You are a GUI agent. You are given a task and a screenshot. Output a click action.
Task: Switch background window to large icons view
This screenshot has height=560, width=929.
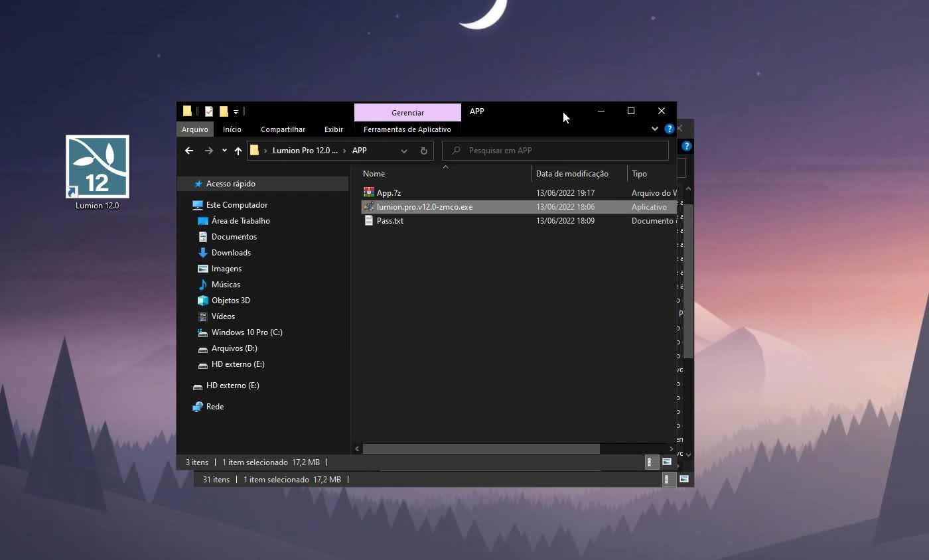(x=684, y=479)
